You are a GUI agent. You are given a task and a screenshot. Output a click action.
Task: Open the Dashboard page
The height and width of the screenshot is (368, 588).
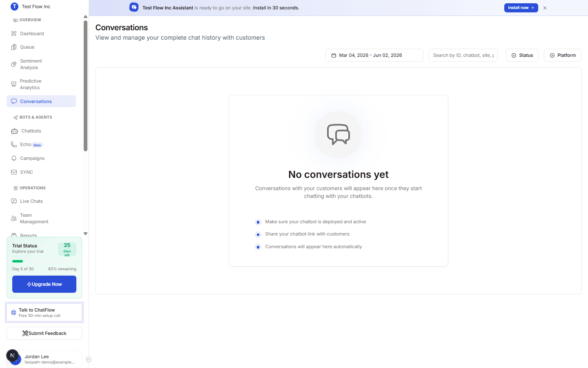tap(41, 34)
